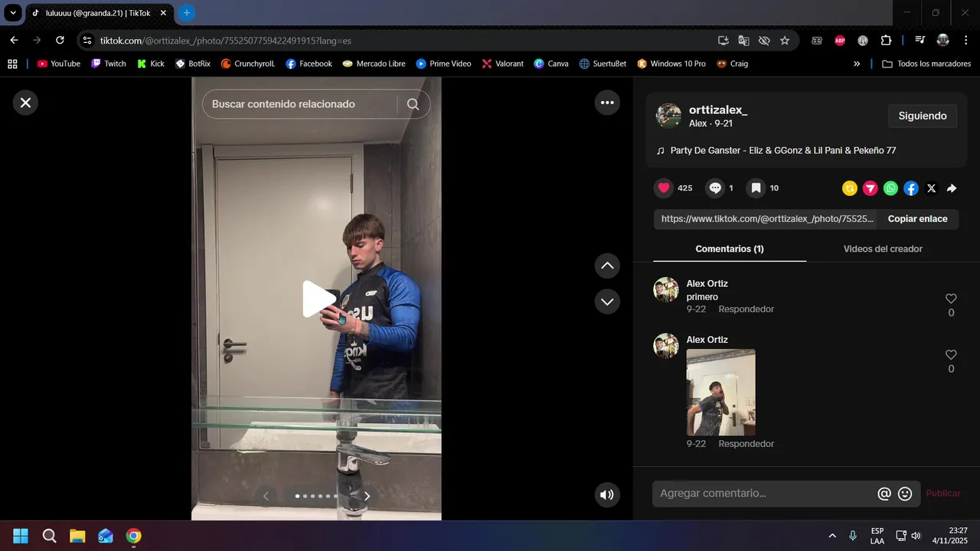Open the Translate page icon

tap(743, 41)
